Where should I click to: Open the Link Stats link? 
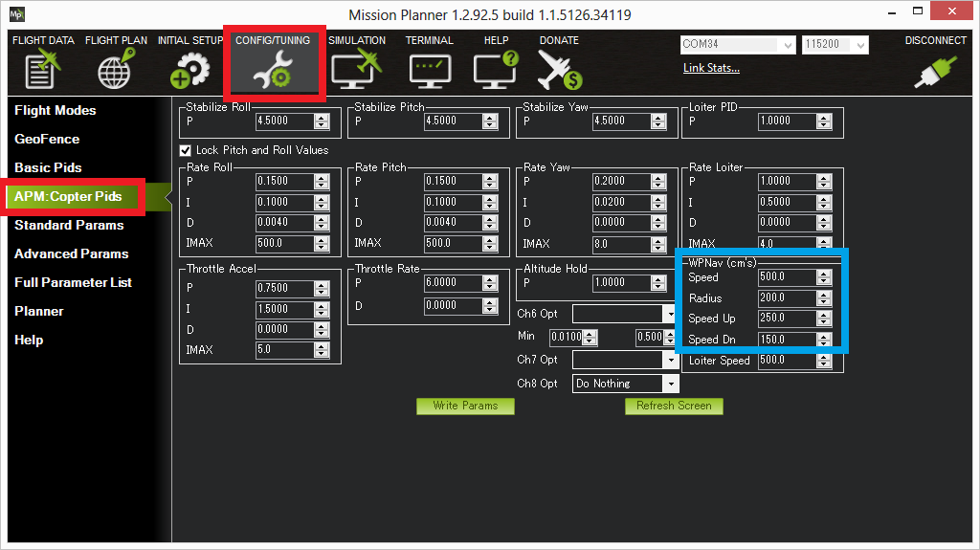711,68
